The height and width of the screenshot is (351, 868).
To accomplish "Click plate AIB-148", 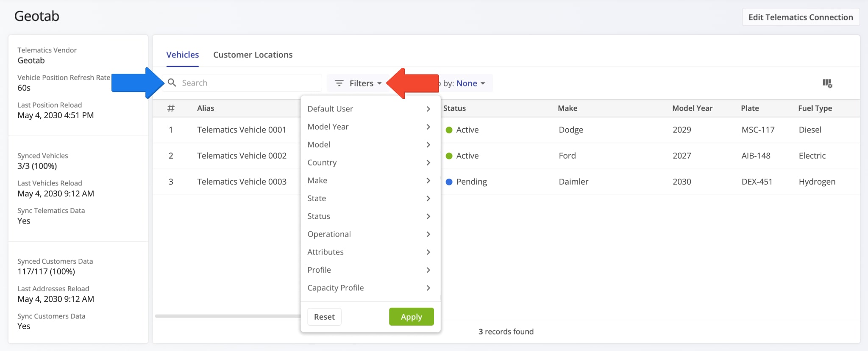I will (x=756, y=156).
